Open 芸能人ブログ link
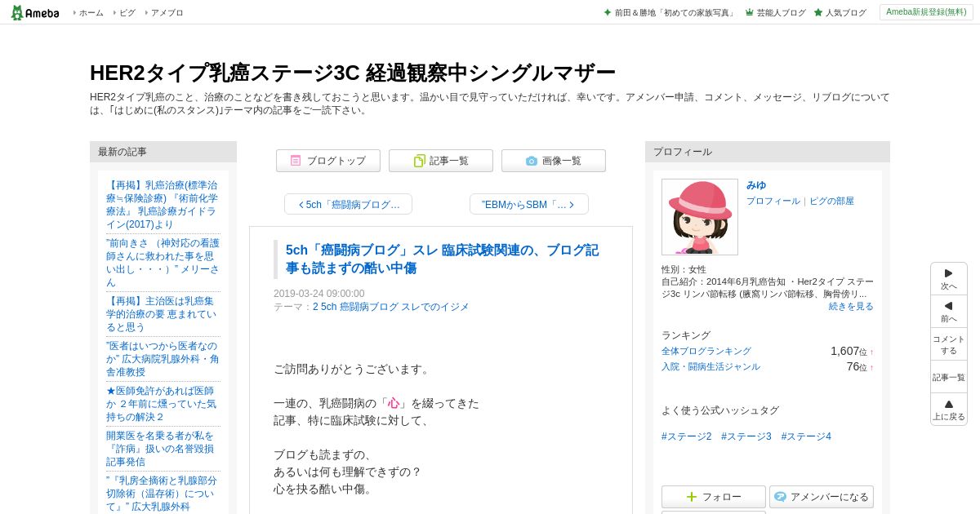 click(781, 13)
